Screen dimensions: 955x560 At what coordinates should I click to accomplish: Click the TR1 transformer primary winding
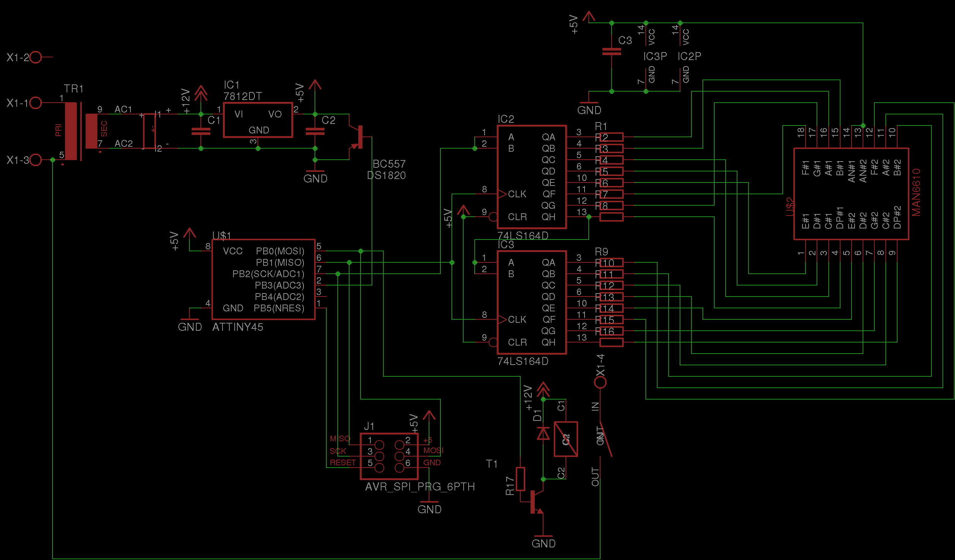tap(71, 131)
